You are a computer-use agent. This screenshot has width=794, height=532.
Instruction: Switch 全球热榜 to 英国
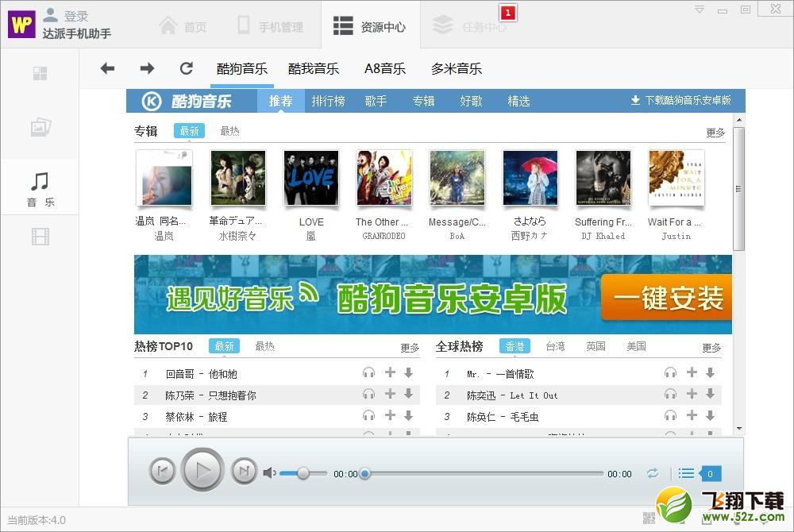(596, 346)
